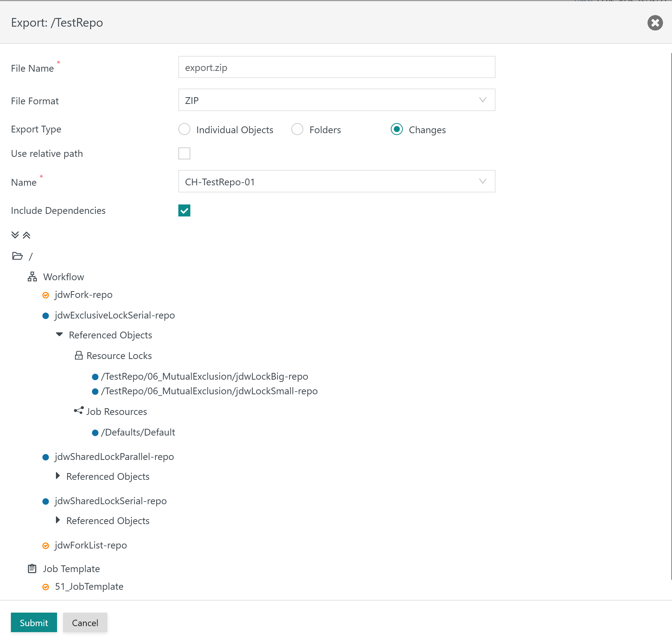Open the Name dropdown showing CH-TestRepo-01

coord(336,182)
